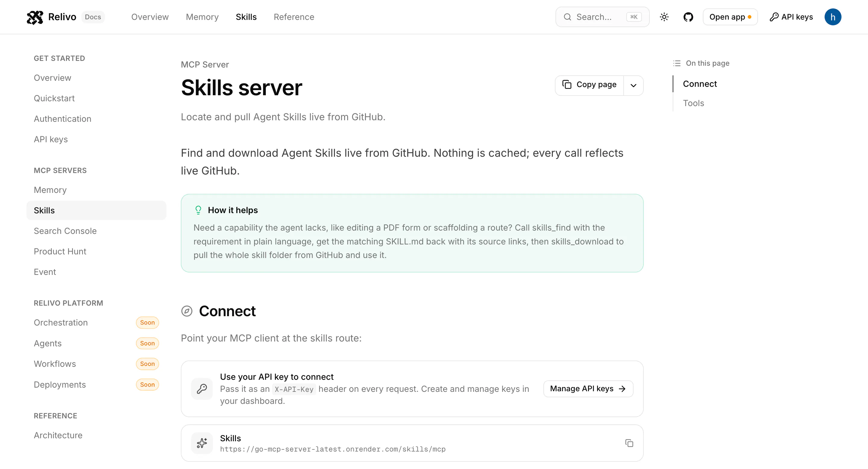Click the ⌘K shortcut hint in search
This screenshot has height=469, width=868.
[x=634, y=17]
